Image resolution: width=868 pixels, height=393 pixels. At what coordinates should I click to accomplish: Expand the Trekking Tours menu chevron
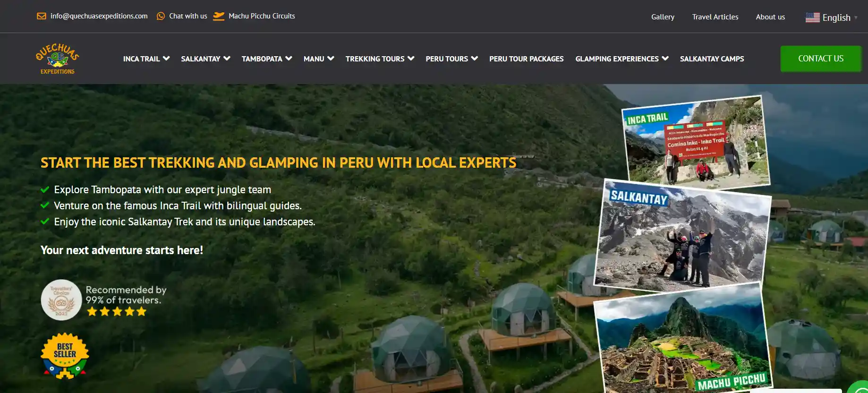point(411,58)
